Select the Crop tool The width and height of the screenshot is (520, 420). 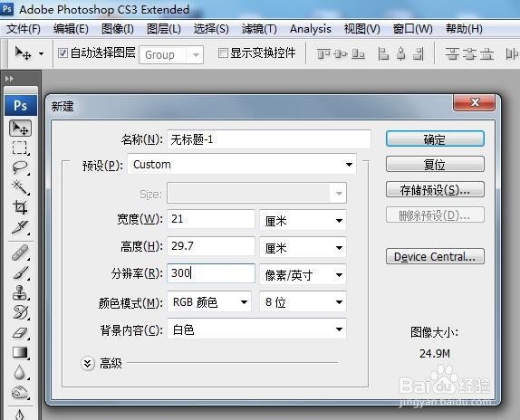20,207
